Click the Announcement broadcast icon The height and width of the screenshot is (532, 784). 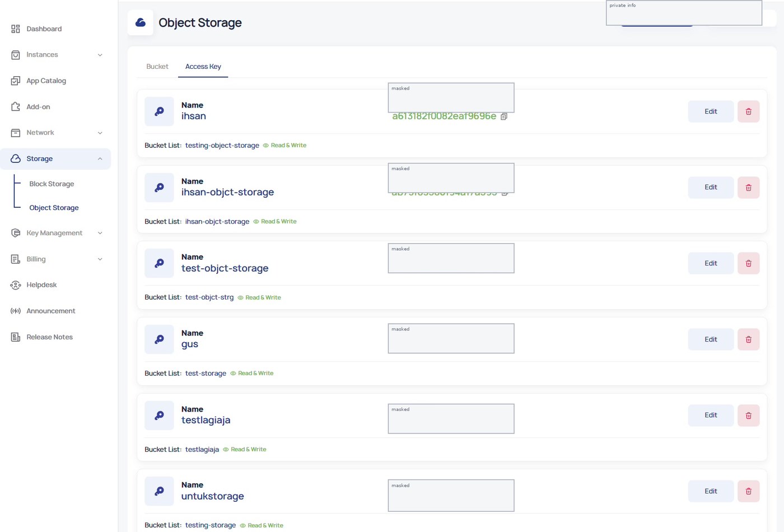(x=16, y=311)
